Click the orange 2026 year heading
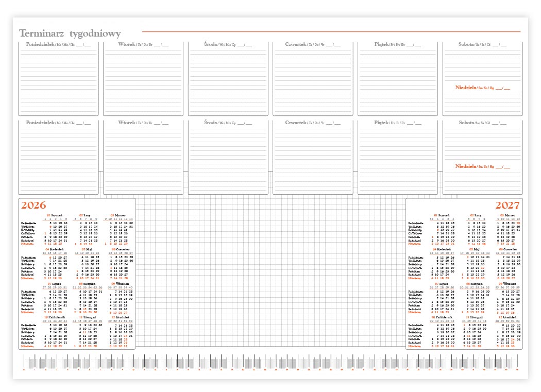The height and width of the screenshot is (392, 541). [33, 205]
